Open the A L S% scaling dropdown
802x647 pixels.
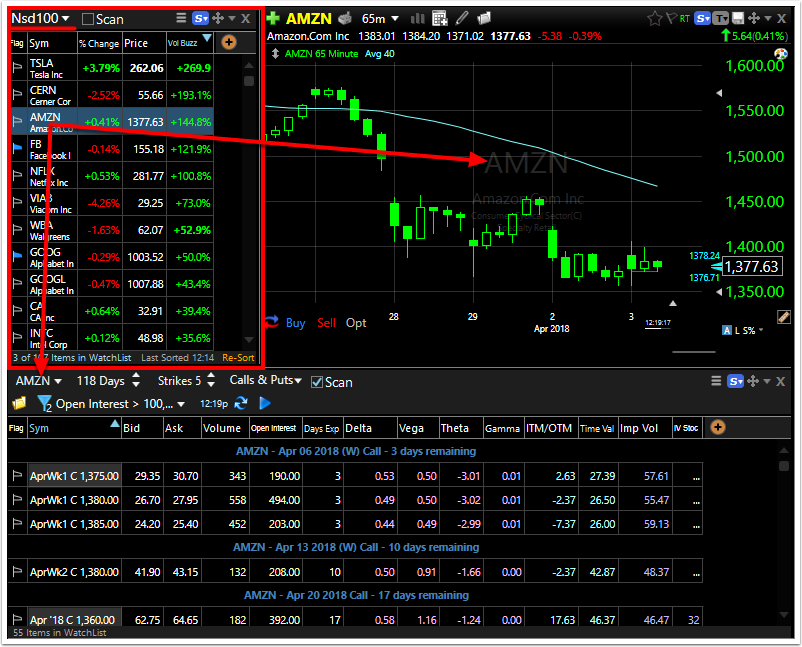pyautogui.click(x=743, y=330)
